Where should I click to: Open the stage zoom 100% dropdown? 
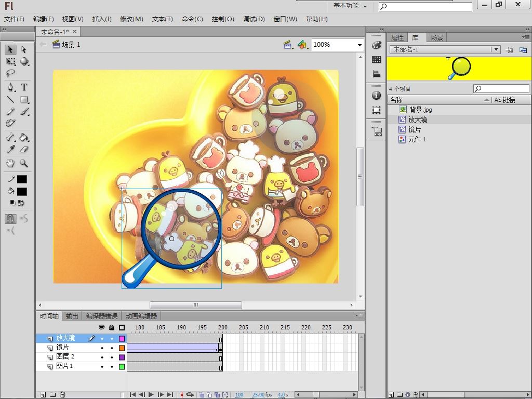[360, 45]
